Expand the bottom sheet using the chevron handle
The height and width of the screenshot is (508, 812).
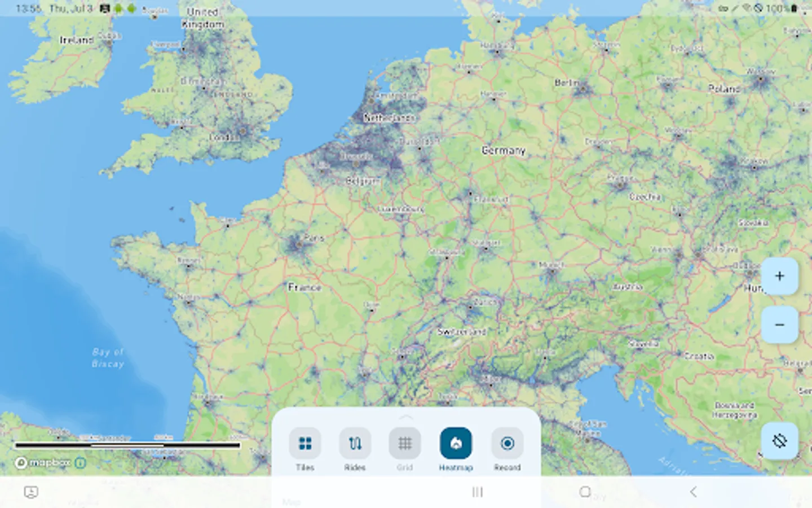(407, 416)
